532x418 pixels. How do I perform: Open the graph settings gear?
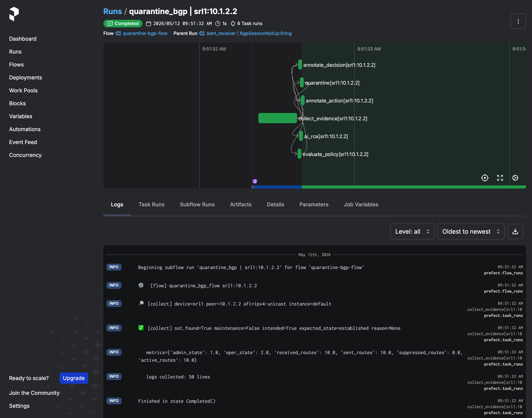point(515,178)
